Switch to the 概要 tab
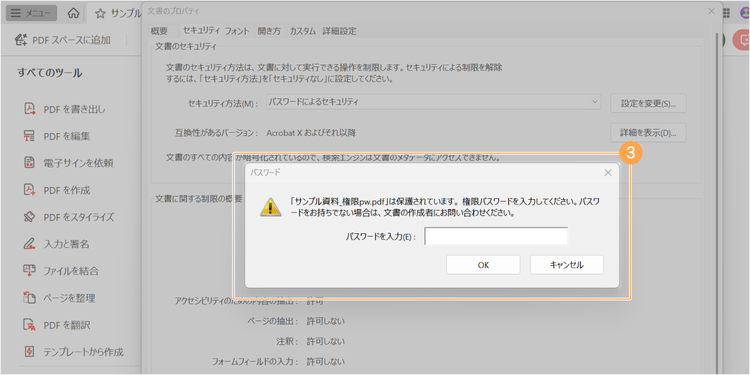This screenshot has width=750, height=375. coord(159,31)
